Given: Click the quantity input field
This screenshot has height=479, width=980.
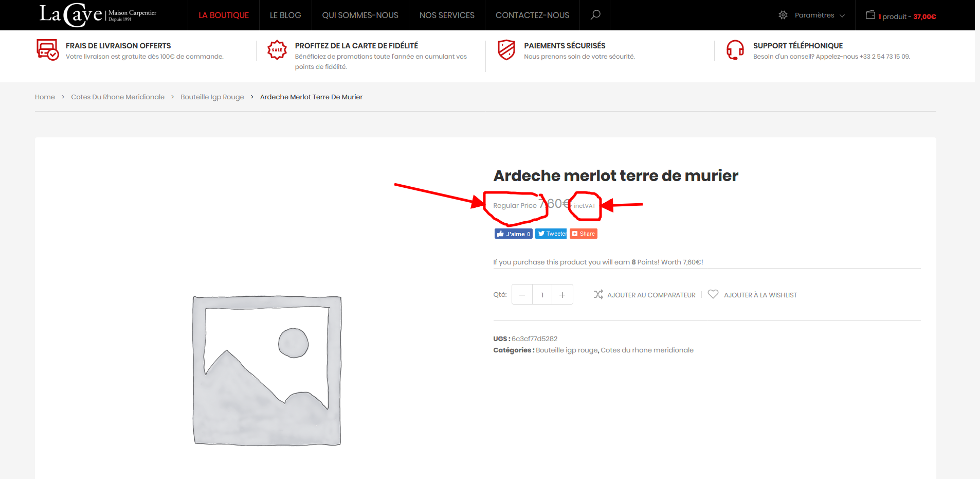Looking at the screenshot, I should 542,295.
